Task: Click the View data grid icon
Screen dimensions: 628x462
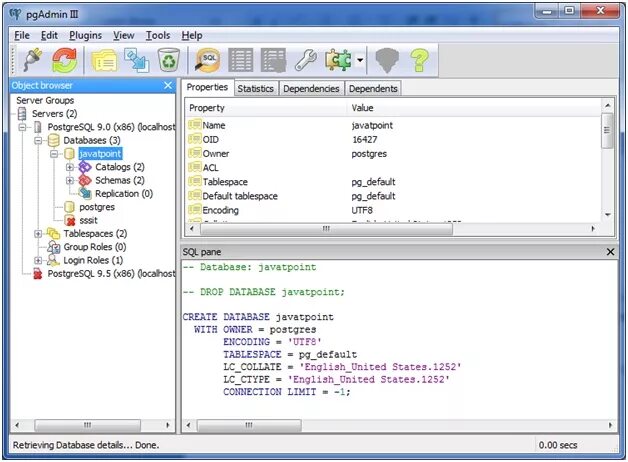Action: coord(241,60)
